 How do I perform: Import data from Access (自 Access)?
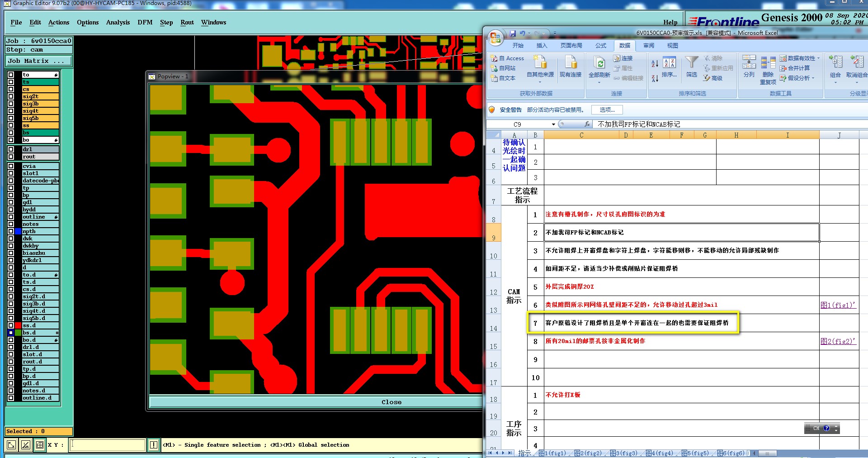[507, 58]
